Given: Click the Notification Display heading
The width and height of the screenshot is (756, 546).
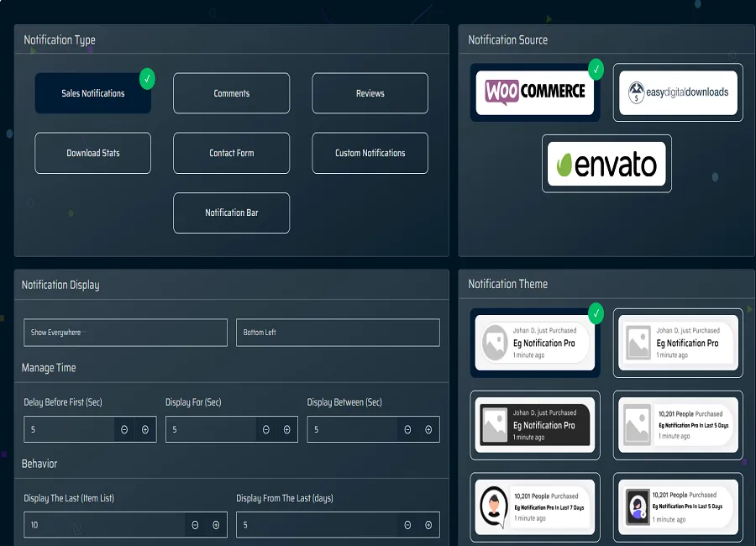Looking at the screenshot, I should pos(60,285).
